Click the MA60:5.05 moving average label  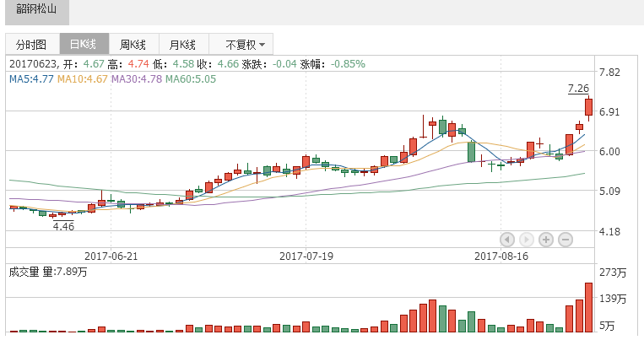click(x=191, y=78)
